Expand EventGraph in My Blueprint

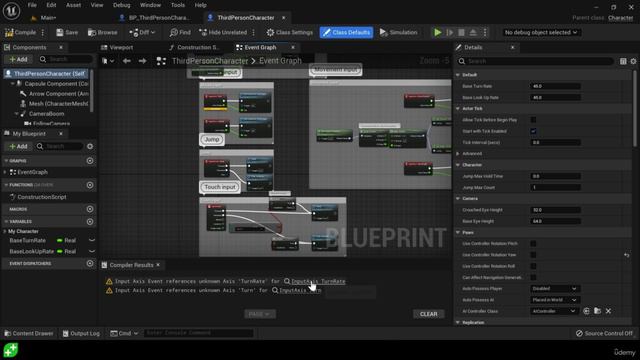[5, 172]
